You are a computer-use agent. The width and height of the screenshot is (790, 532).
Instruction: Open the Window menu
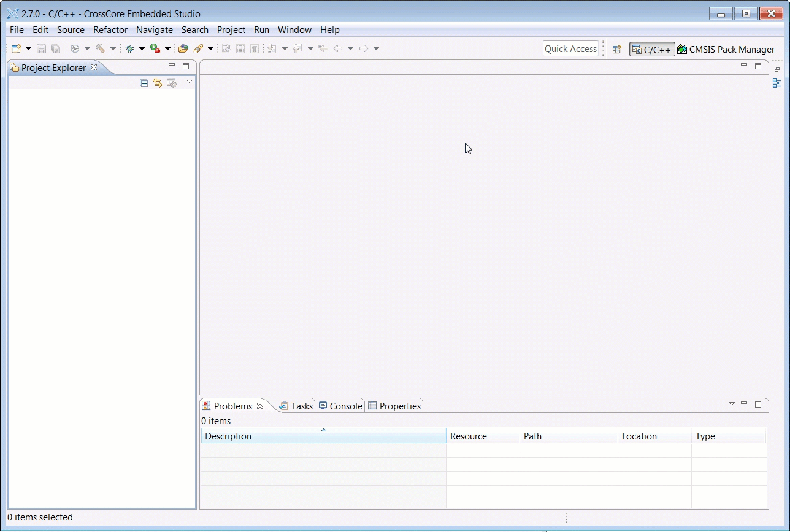[x=294, y=30]
